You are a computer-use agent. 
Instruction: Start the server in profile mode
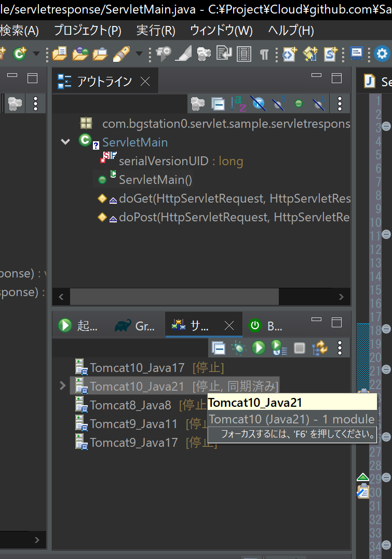tap(279, 348)
